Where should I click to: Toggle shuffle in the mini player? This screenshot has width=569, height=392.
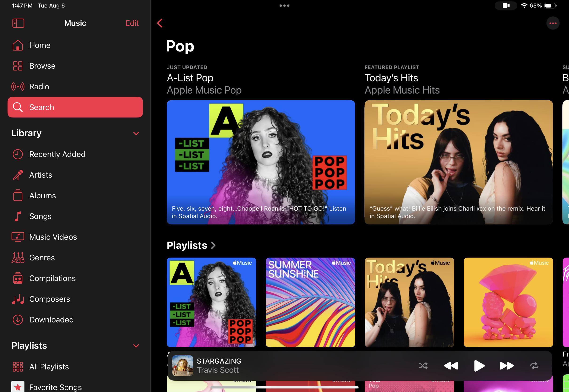pos(423,366)
